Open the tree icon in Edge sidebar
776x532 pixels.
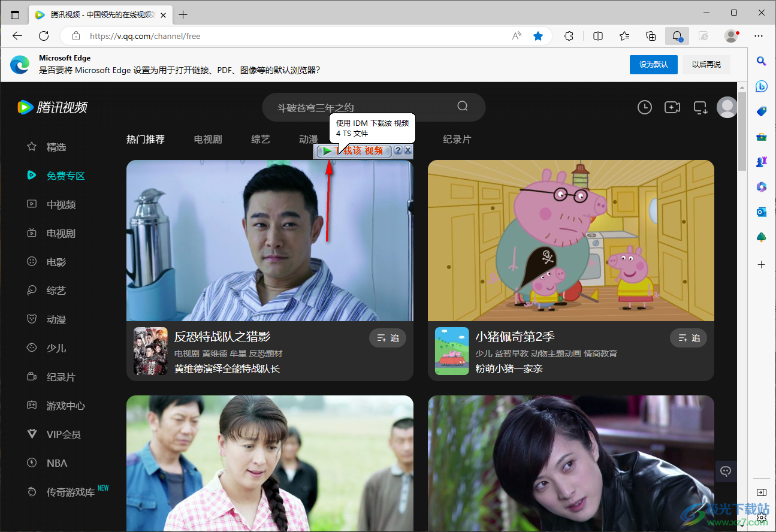(762, 237)
